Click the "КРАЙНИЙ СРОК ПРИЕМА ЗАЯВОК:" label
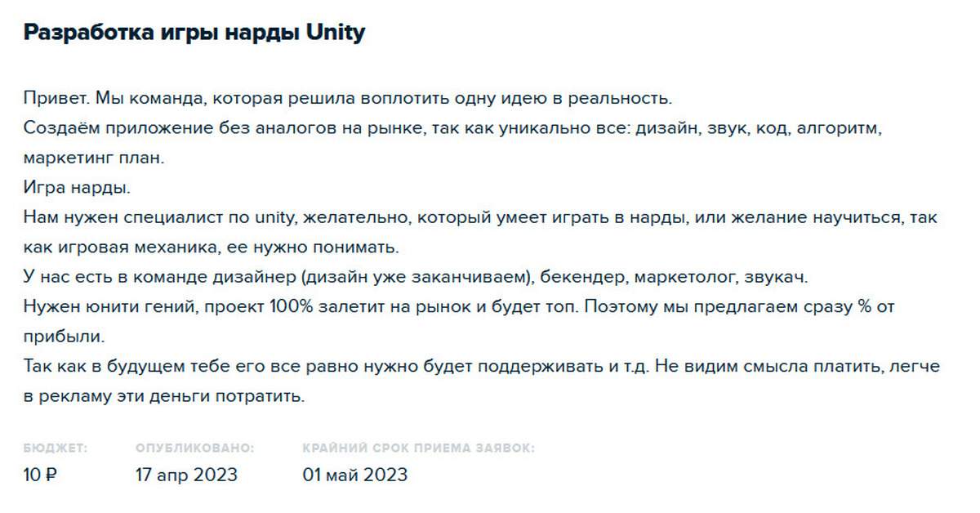 [x=419, y=448]
